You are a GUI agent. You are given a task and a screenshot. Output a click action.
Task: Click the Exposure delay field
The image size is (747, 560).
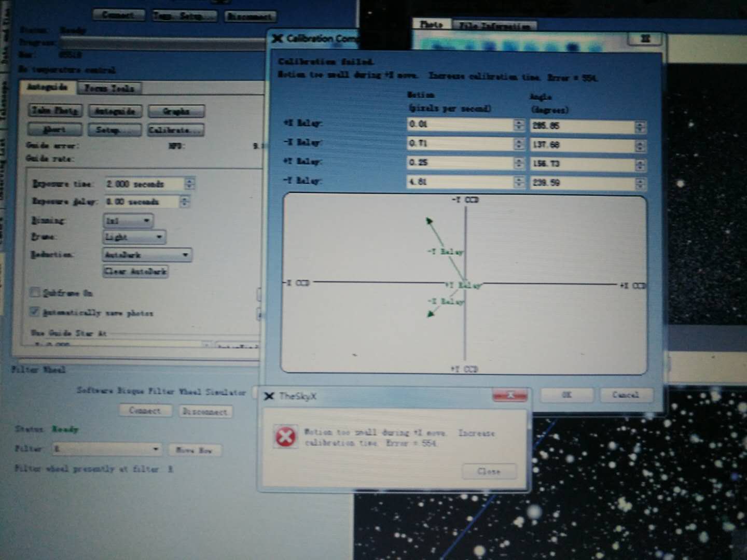coord(142,202)
